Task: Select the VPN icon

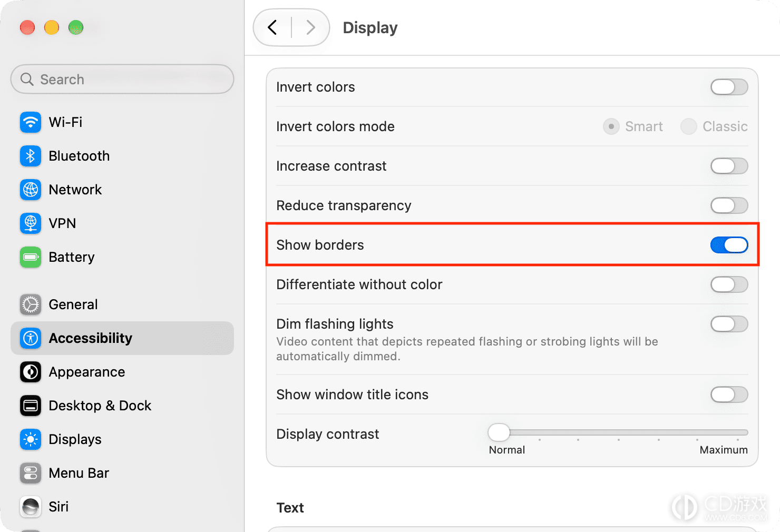Action: [x=31, y=223]
